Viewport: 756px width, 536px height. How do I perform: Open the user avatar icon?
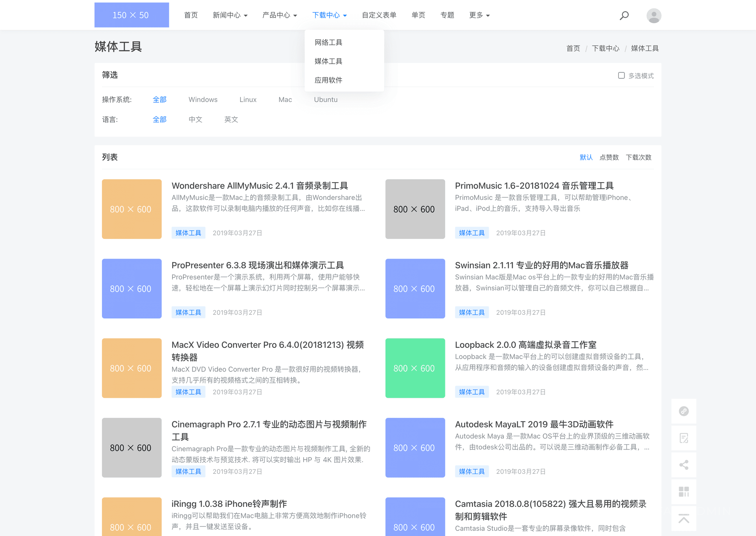pyautogui.click(x=654, y=15)
